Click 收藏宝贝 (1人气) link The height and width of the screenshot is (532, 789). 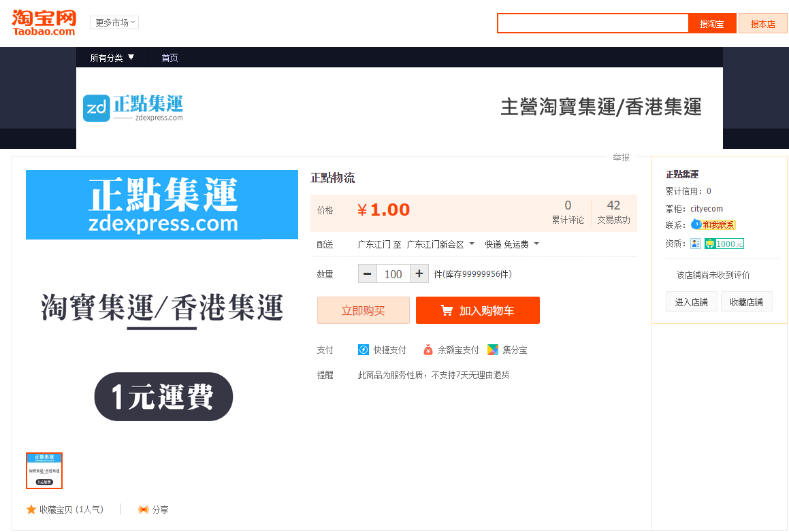pos(71,510)
